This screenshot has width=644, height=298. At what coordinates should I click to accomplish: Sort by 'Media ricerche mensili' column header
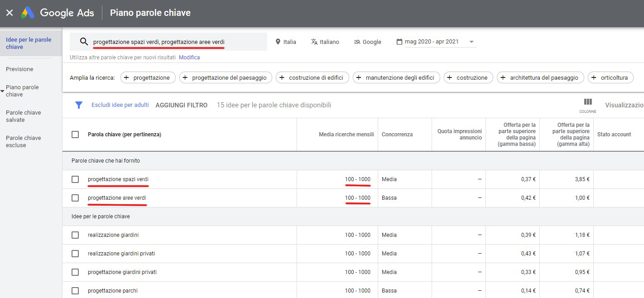(x=346, y=135)
